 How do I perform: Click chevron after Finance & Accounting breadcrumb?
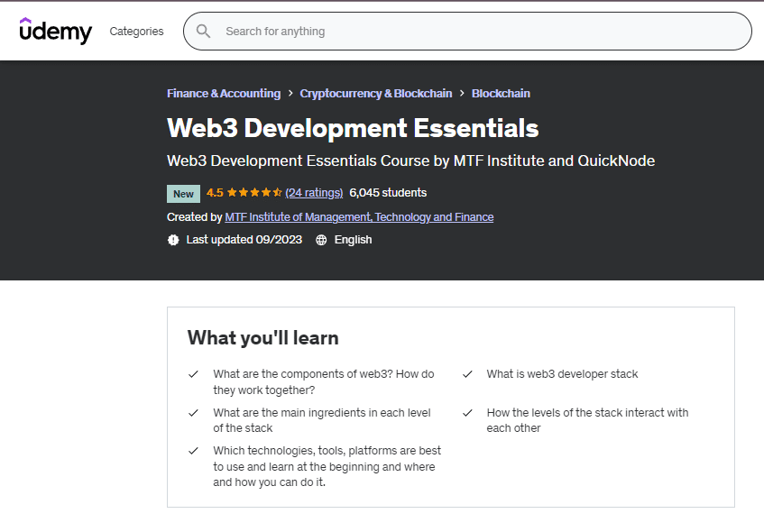290,94
